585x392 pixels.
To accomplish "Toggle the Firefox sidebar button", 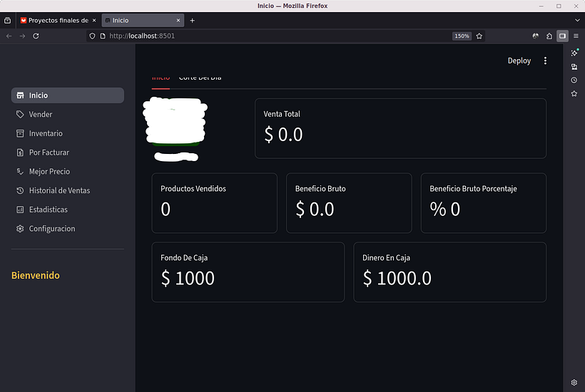I will pos(562,36).
